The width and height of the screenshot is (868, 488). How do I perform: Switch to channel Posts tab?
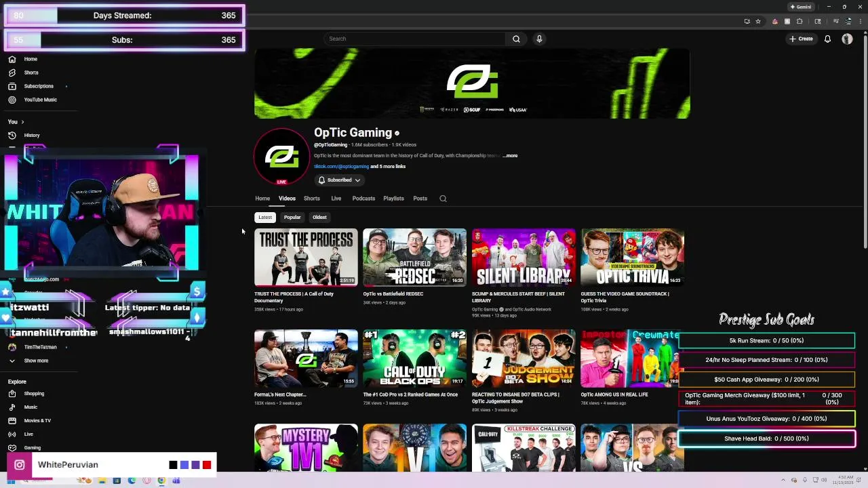click(420, 199)
